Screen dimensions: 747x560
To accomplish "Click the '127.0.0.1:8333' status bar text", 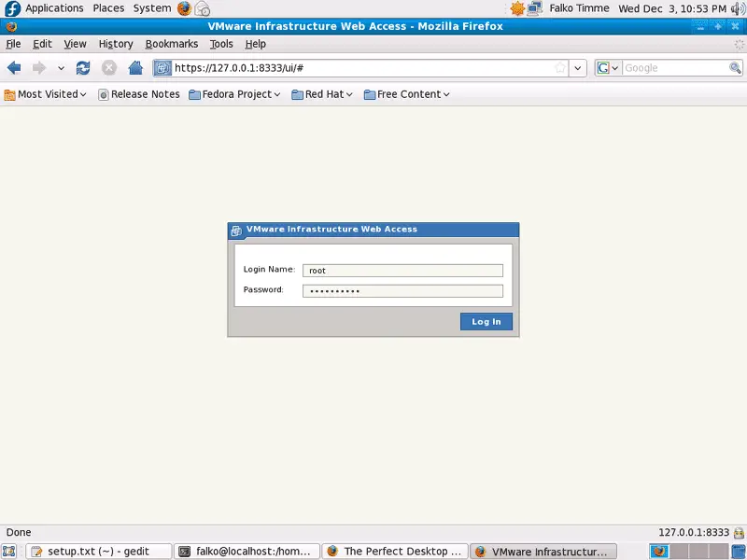I will click(694, 532).
